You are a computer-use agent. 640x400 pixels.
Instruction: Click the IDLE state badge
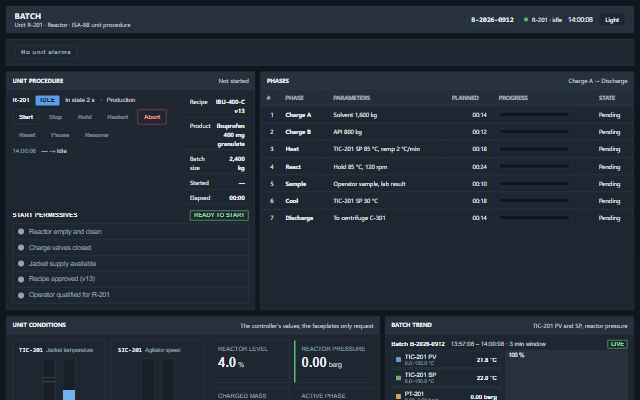click(x=47, y=100)
